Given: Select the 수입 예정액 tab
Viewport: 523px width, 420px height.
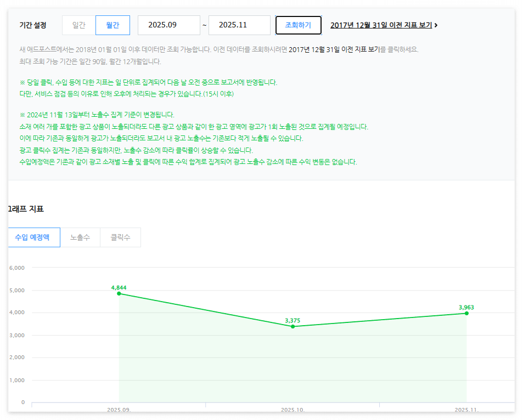Looking at the screenshot, I should pos(33,237).
